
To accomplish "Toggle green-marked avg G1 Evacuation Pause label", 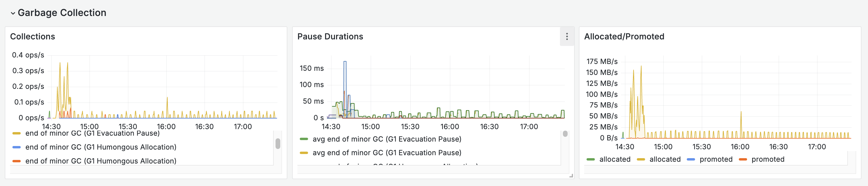I will click(387, 139).
